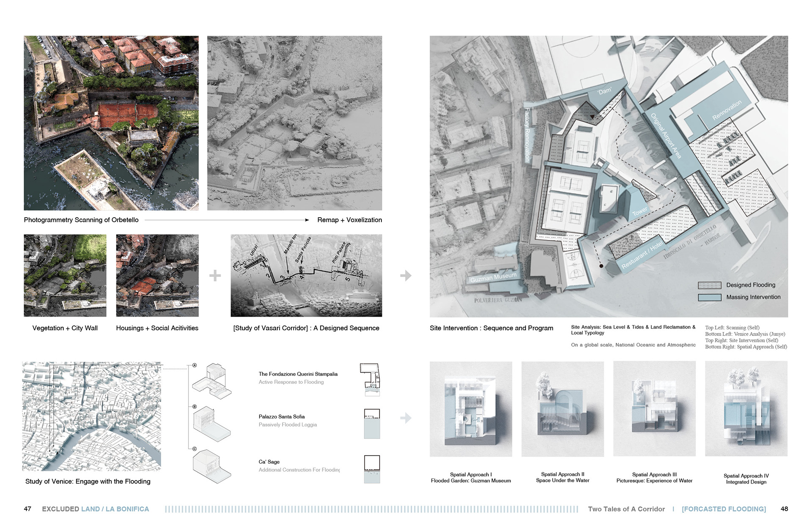Click the Ca' Sage flooding section icon
The image size is (812, 525).
pyautogui.click(x=372, y=469)
